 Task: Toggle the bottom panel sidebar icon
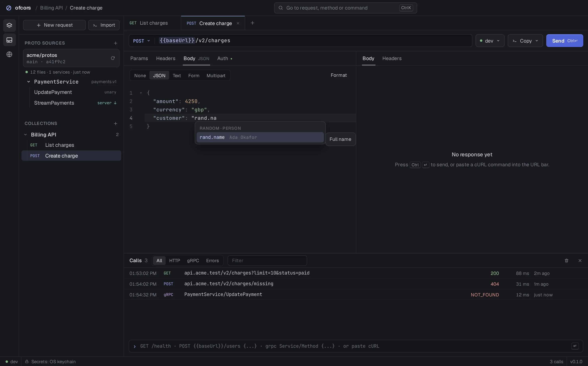pyautogui.click(x=9, y=40)
